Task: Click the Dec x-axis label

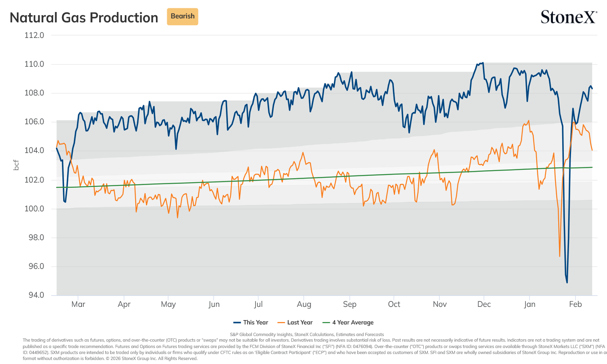Action: 484,304
